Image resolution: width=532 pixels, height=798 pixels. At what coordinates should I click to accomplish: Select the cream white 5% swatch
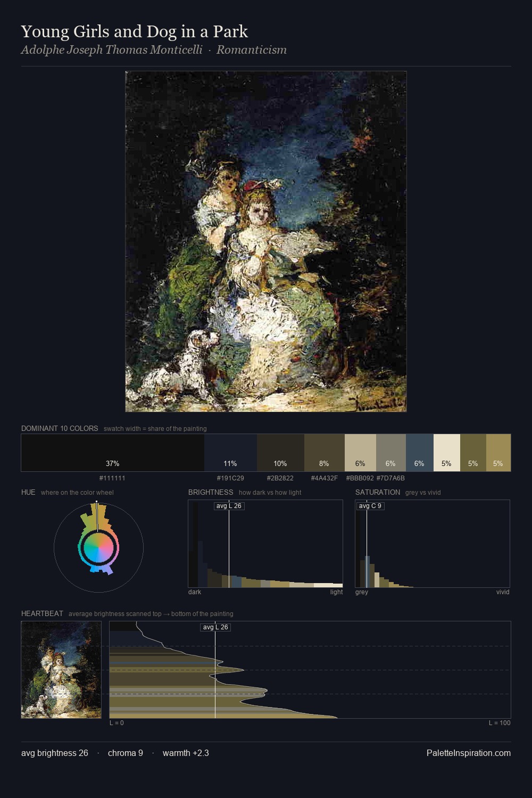(447, 453)
